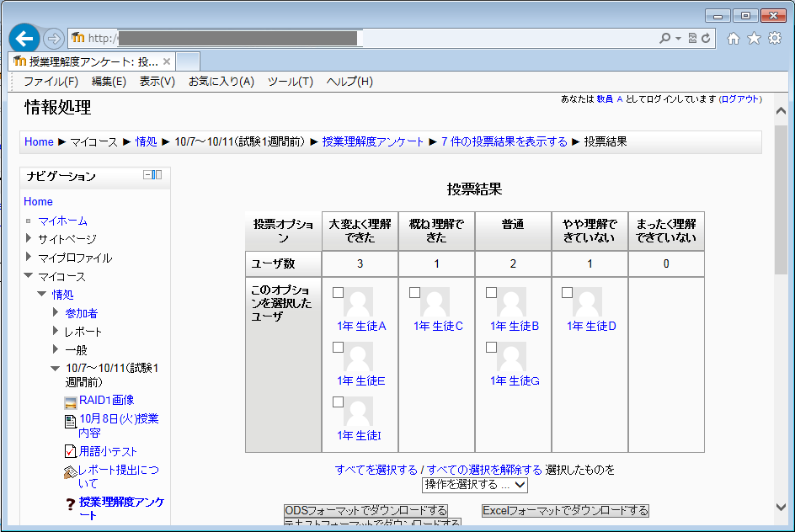
Task: Open favorites star icon
Action: (754, 38)
